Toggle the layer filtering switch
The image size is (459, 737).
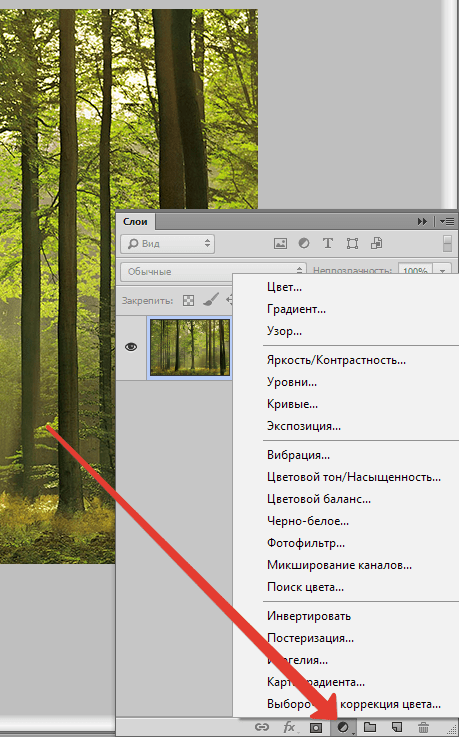[447, 243]
